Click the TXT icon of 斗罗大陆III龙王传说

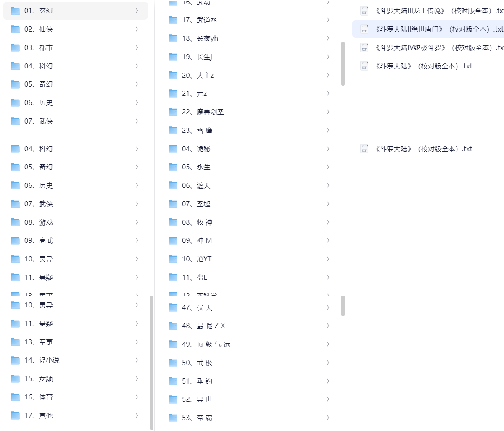pyautogui.click(x=364, y=11)
